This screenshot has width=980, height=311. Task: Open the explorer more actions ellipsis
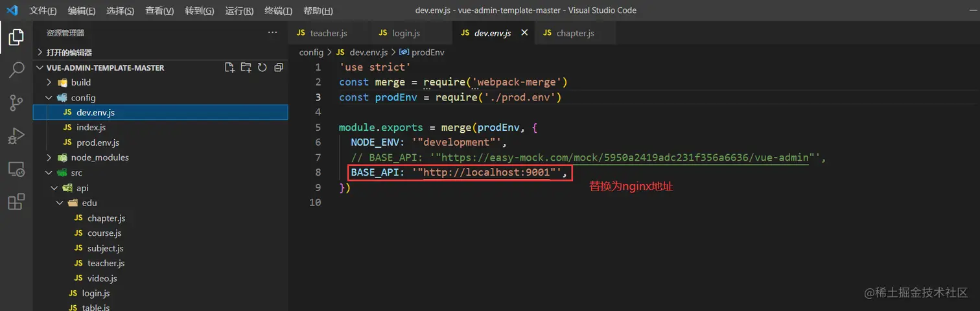tap(272, 32)
